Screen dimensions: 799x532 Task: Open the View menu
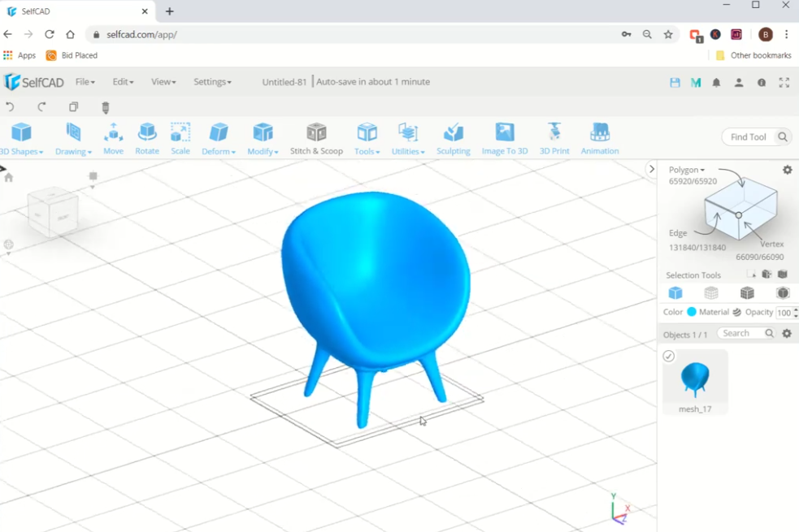point(163,81)
